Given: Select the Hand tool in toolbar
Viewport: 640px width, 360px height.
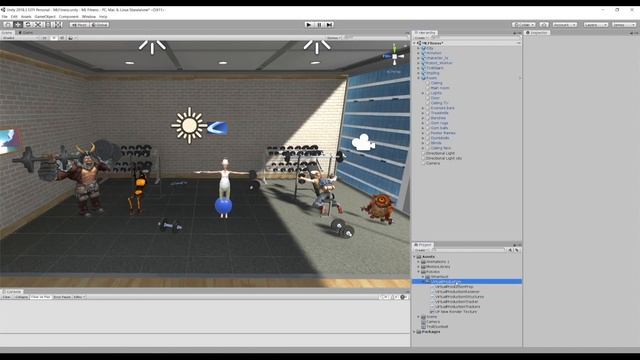Looking at the screenshot, I should [x=8, y=24].
